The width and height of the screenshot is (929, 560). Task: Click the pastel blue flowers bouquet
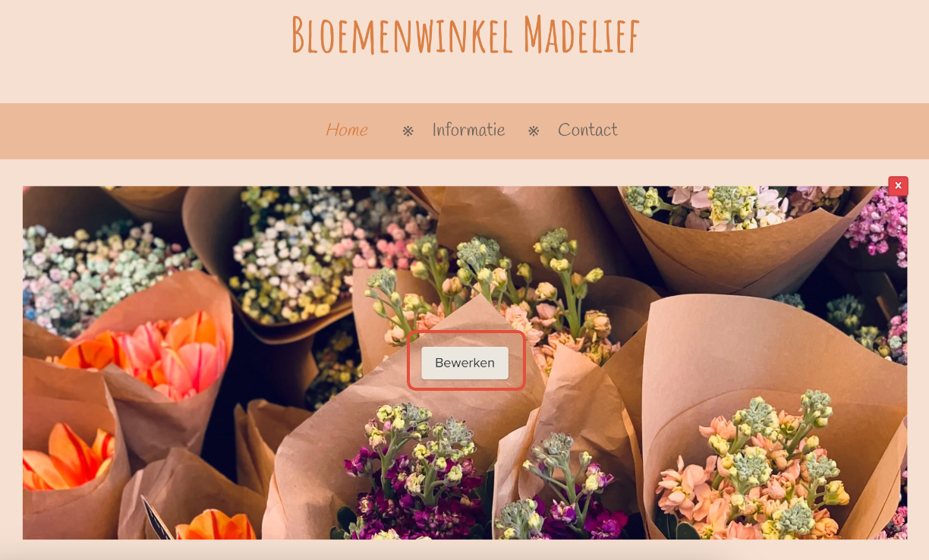pos(91,273)
